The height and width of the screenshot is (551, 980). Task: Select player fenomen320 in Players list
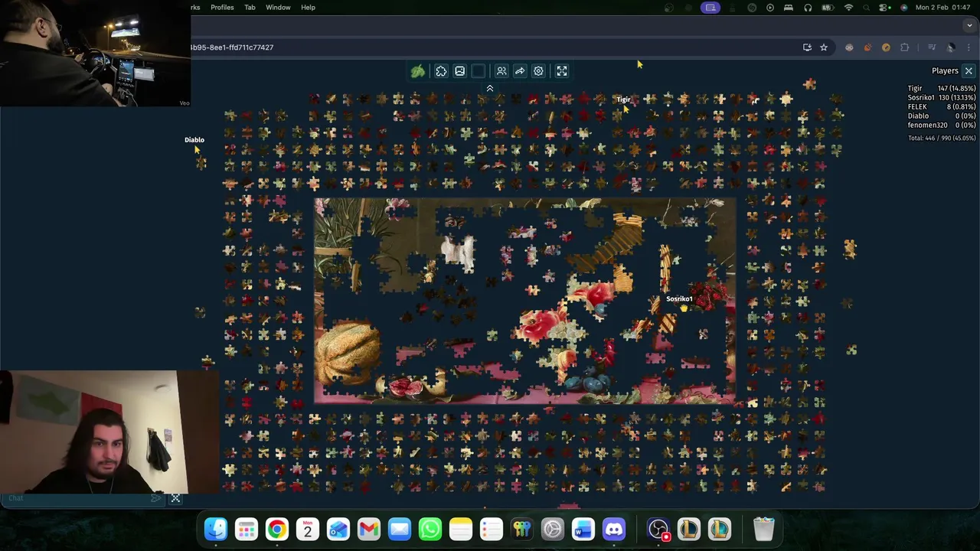942,126
